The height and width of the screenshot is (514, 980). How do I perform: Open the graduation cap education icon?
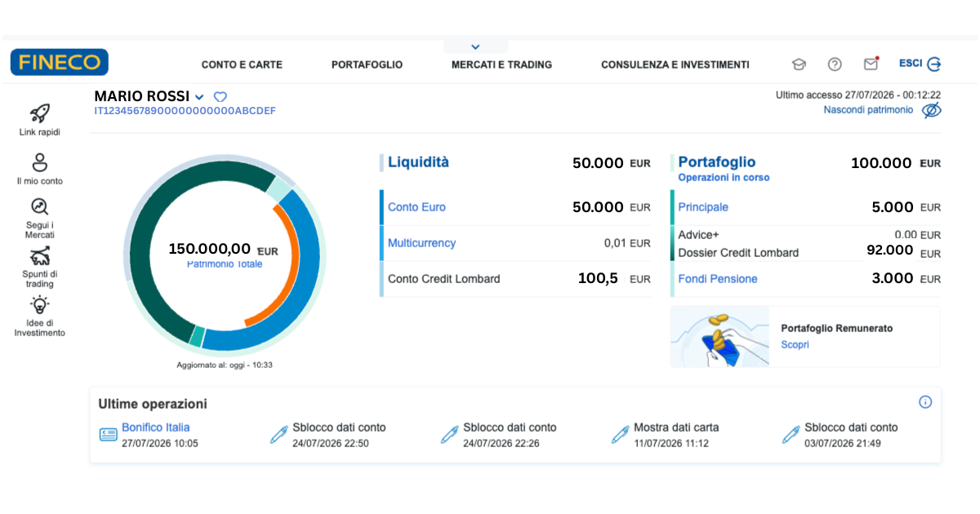click(799, 64)
